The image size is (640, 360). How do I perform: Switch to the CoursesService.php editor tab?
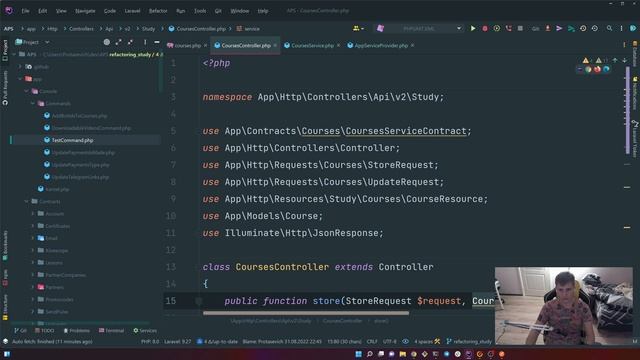pos(312,45)
